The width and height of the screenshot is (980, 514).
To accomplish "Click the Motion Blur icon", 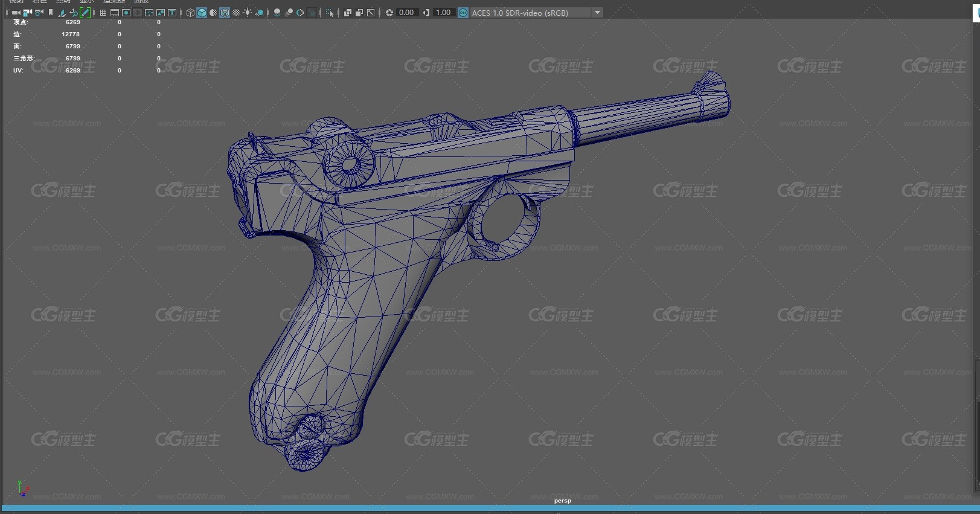I will pos(289,13).
